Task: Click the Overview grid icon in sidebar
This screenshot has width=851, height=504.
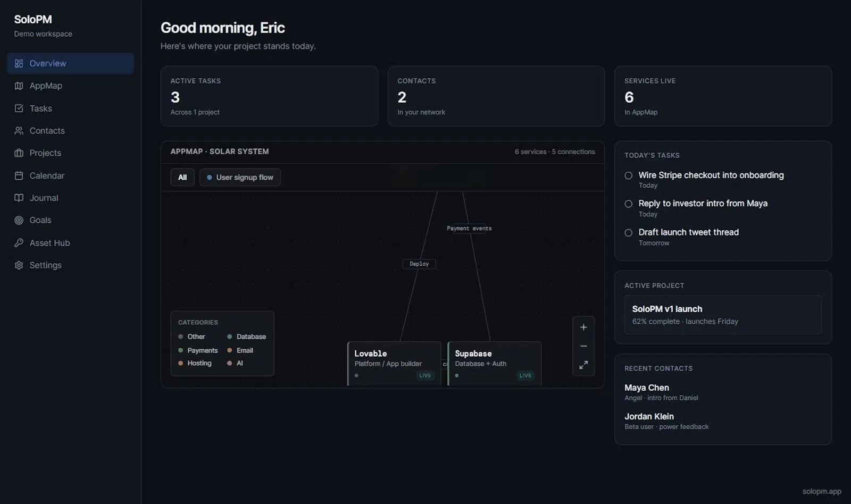Action: pyautogui.click(x=19, y=63)
